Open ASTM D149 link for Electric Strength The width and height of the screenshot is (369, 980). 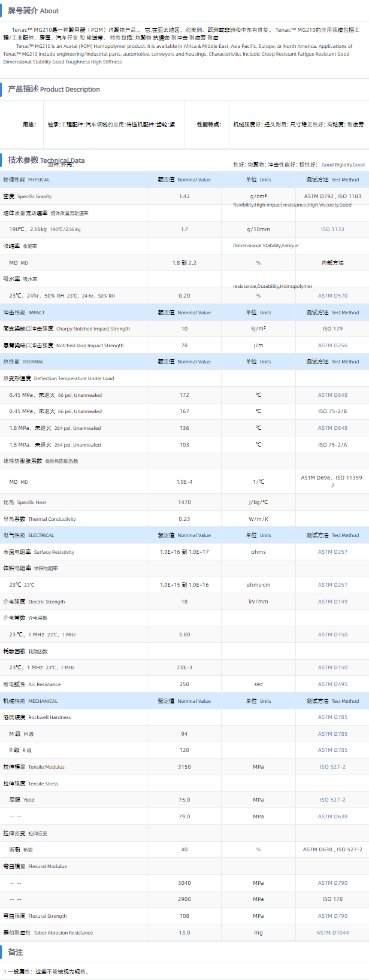tap(332, 602)
